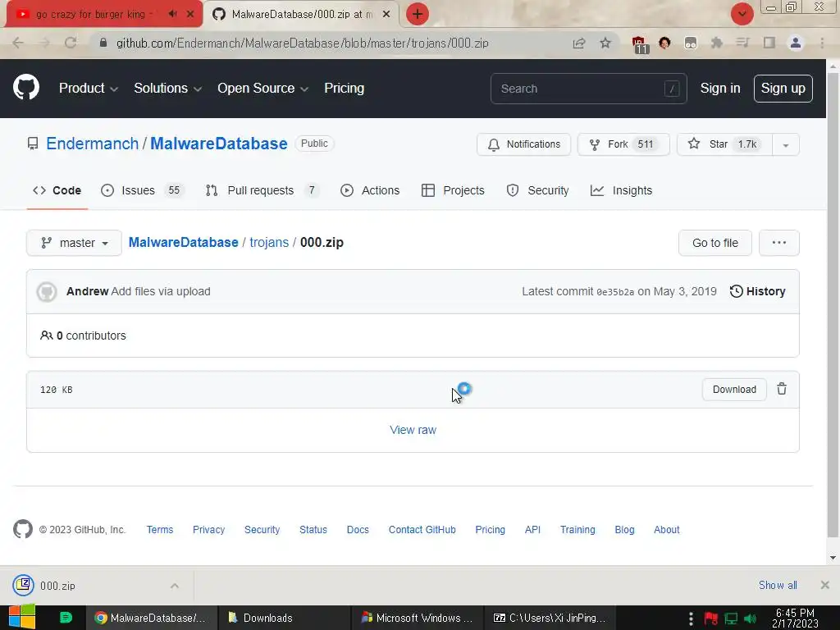The width and height of the screenshot is (840, 630).
Task: Download the 000.zip file
Action: point(734,390)
